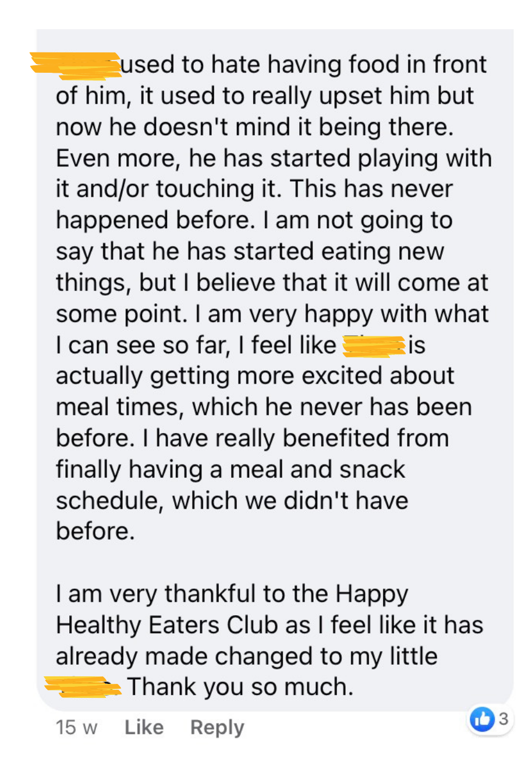The image size is (532, 784).
Task: Open the 15 w timestamp
Action: (76, 727)
